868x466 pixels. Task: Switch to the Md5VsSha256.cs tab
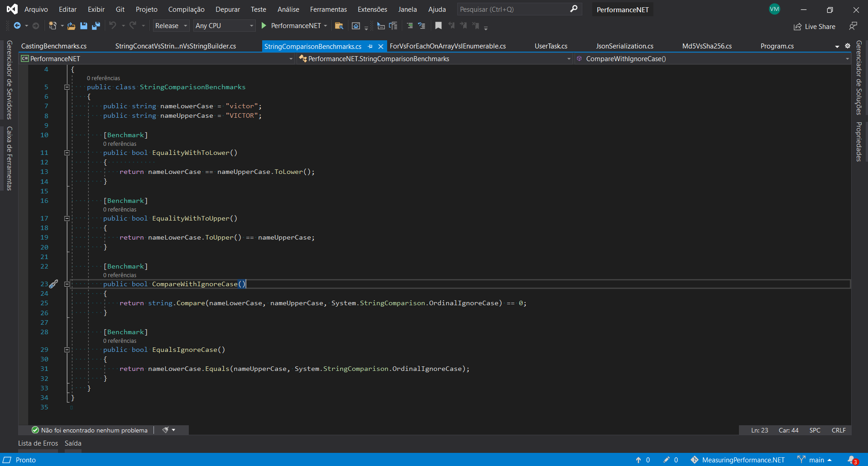[x=707, y=46]
